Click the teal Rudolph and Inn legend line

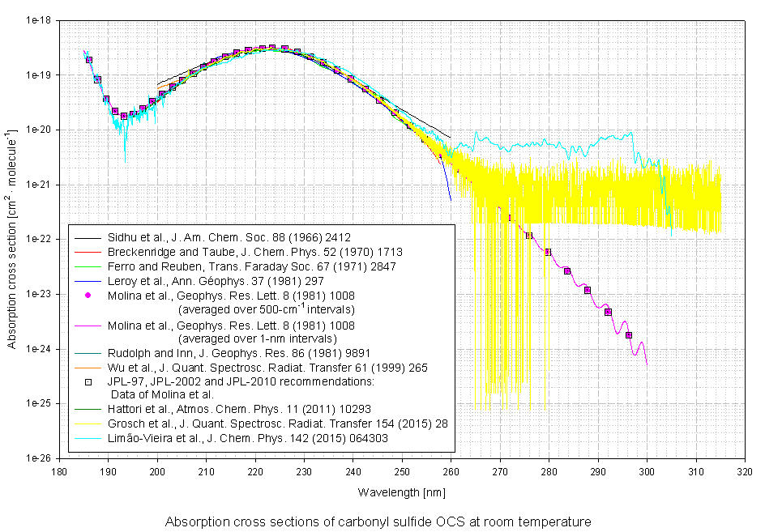tap(89, 353)
